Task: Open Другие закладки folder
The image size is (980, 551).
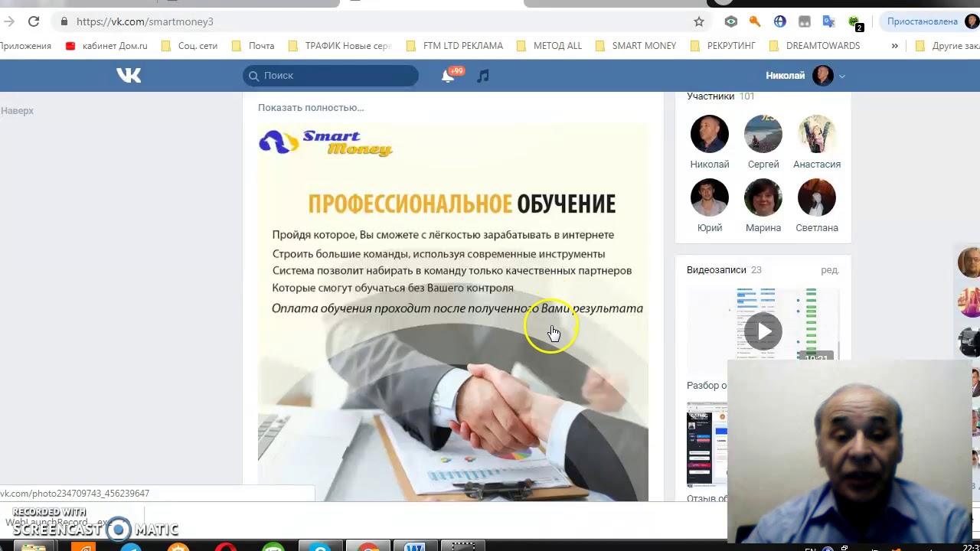Action: [948, 46]
